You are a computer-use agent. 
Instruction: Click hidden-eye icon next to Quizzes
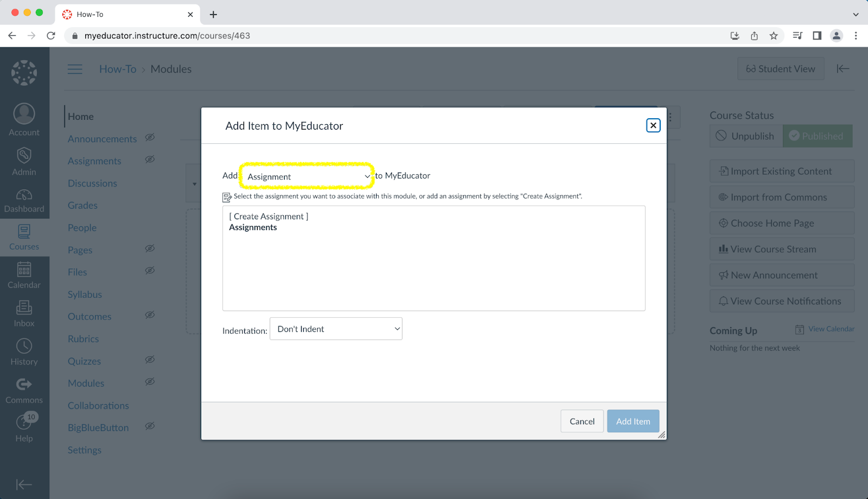tap(150, 360)
